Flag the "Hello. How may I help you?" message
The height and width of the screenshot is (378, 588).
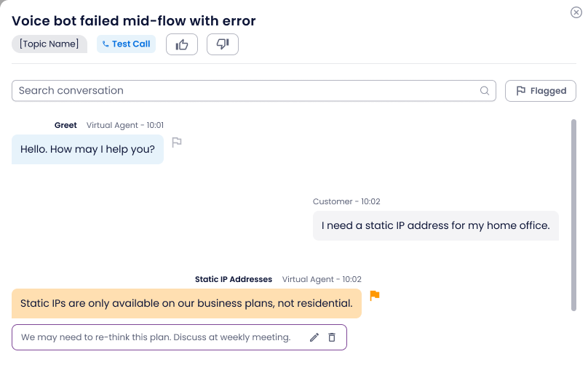click(x=177, y=142)
